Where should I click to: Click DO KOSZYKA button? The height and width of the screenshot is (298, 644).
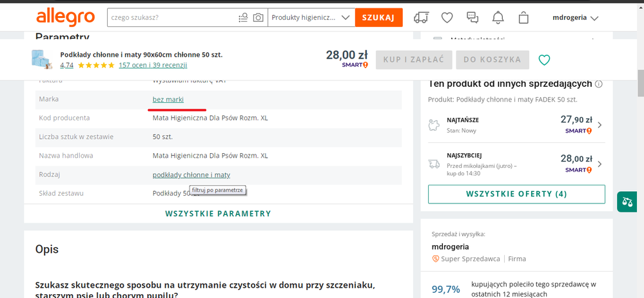493,60
